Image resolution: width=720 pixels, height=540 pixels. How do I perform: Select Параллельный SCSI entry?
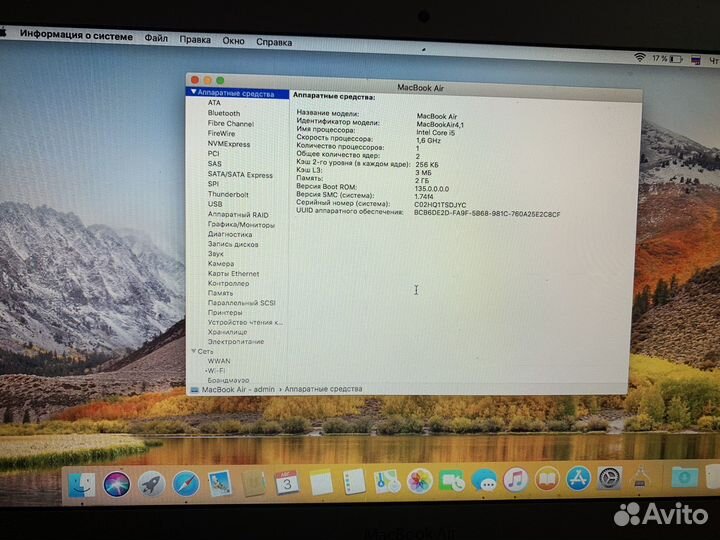click(x=242, y=303)
